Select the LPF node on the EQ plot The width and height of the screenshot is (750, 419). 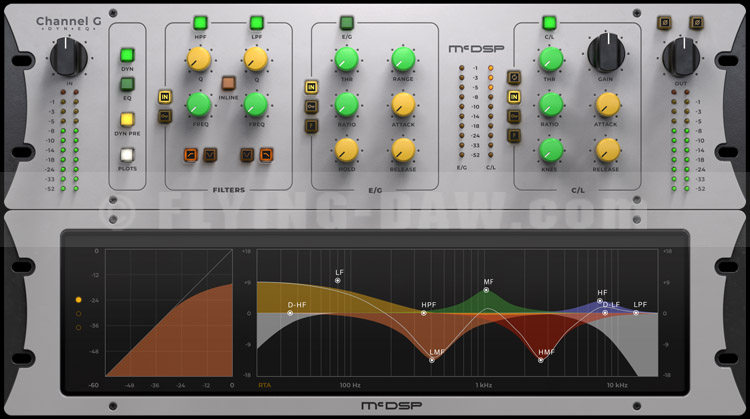[x=636, y=313]
